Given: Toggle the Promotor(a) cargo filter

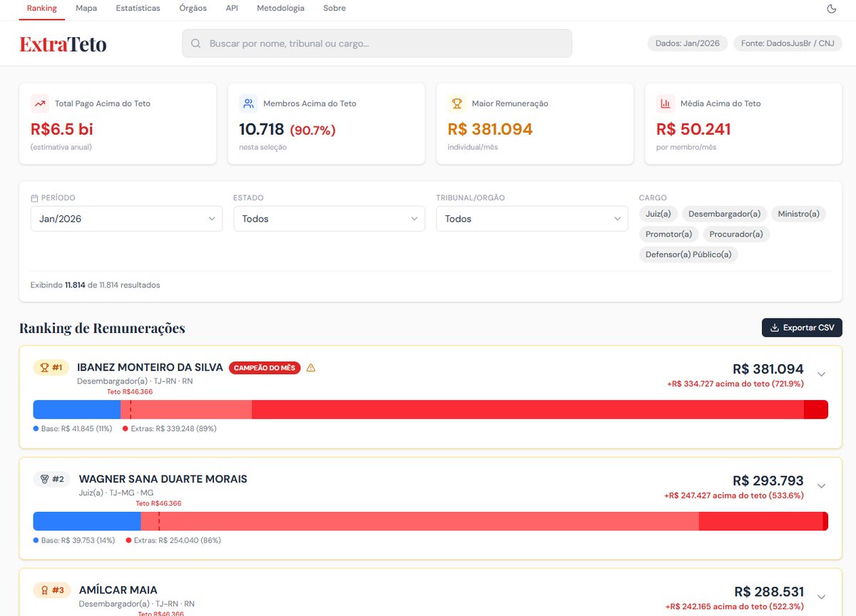Looking at the screenshot, I should [668, 234].
